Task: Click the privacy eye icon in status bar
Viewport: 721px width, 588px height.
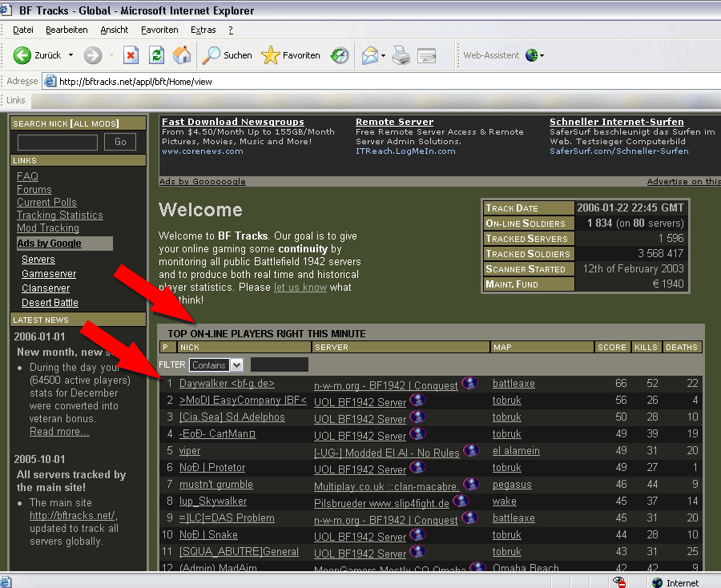Action: pyautogui.click(x=619, y=582)
